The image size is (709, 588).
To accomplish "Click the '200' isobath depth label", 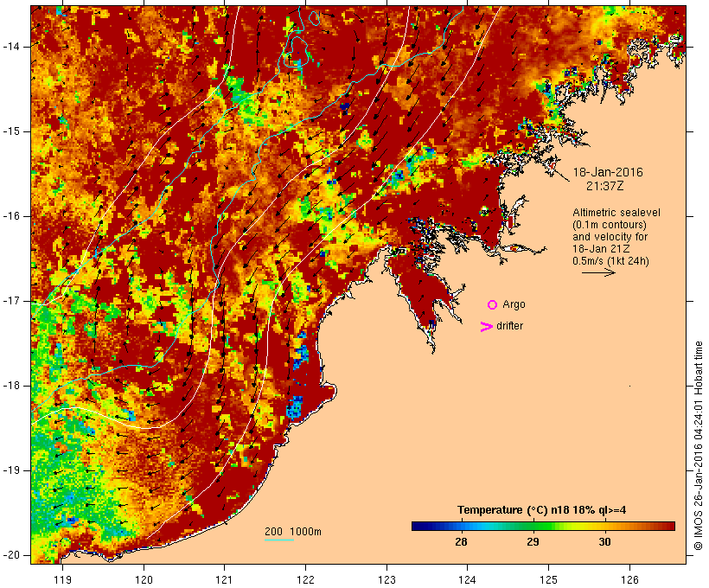I will click(x=273, y=532).
